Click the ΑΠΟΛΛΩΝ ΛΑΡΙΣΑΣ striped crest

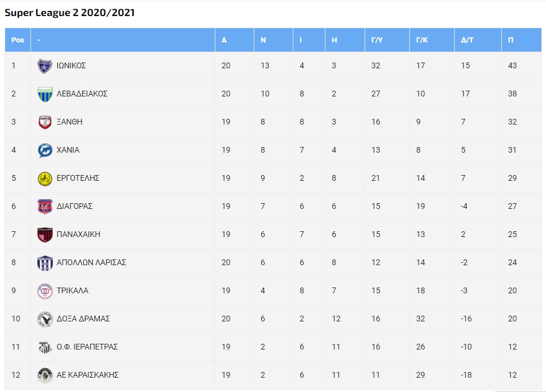point(45,263)
